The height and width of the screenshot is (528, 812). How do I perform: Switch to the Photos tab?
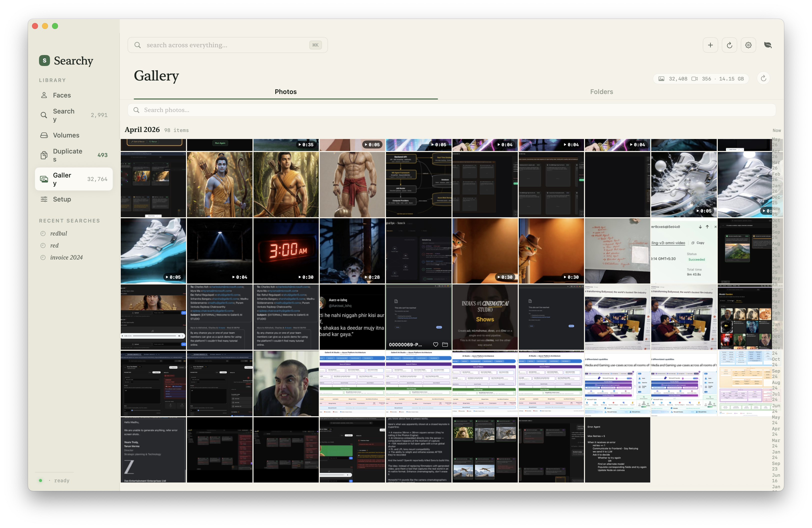tap(285, 92)
